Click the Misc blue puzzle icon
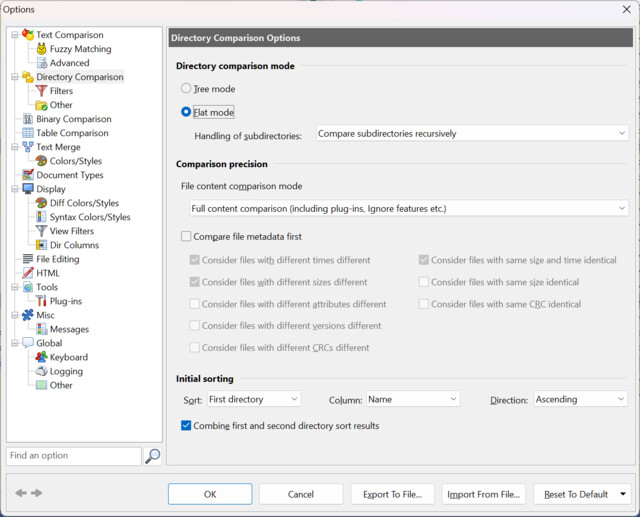This screenshot has width=640, height=517. pyautogui.click(x=28, y=315)
